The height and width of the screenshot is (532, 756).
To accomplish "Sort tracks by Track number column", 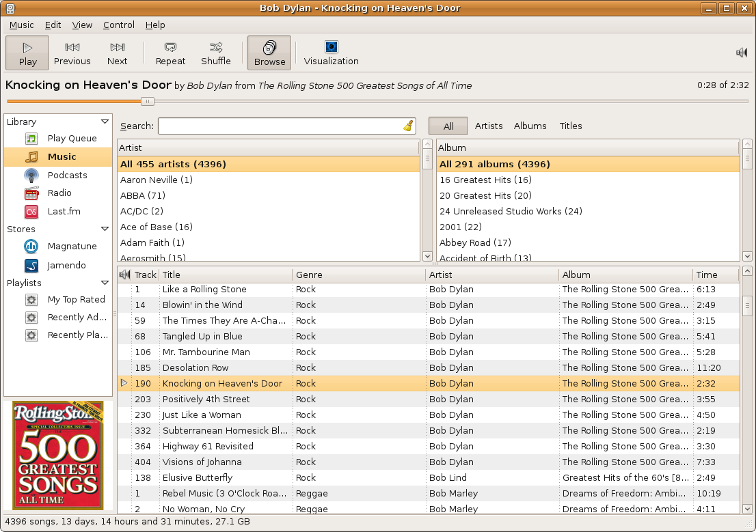I will (145, 275).
